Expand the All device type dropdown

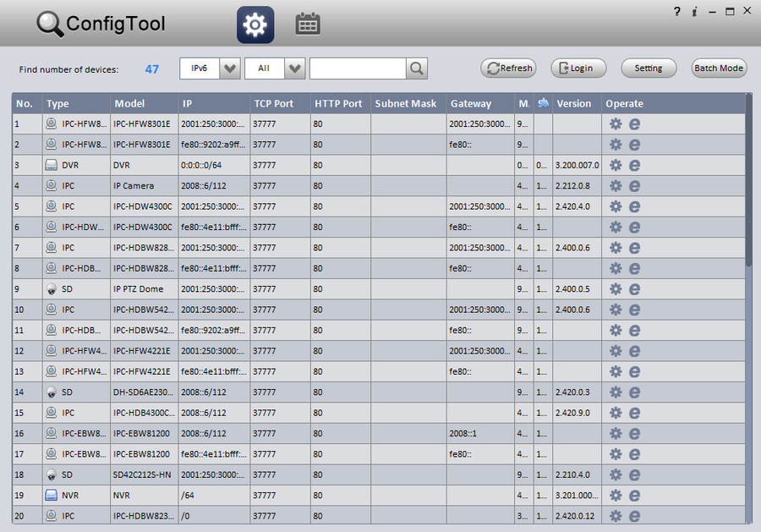coord(294,69)
